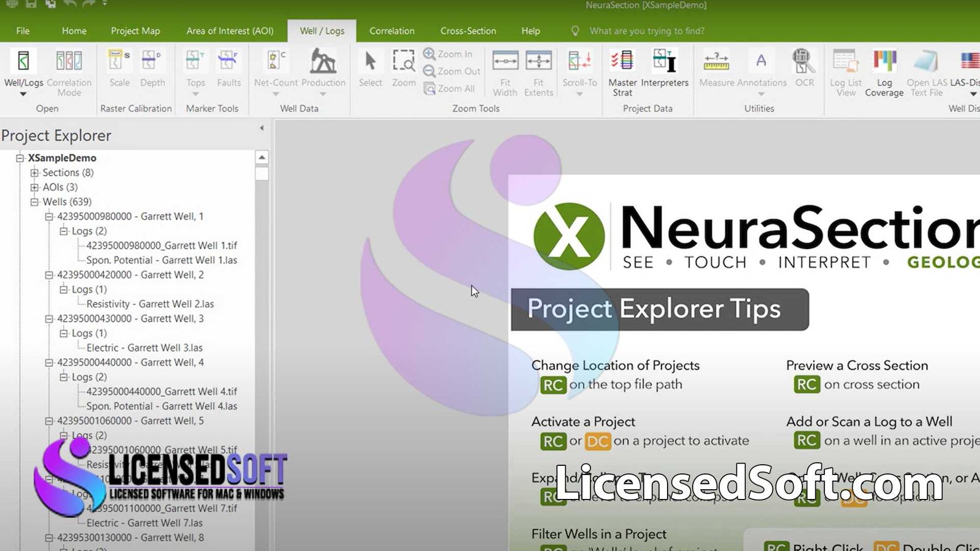Collapse the XSampleDemo project node
980x551 pixels.
click(x=20, y=158)
